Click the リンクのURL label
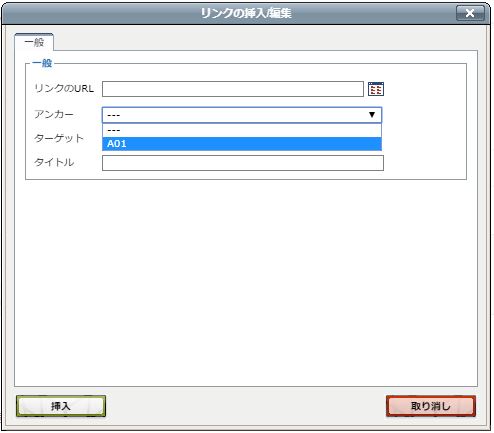 [64, 89]
